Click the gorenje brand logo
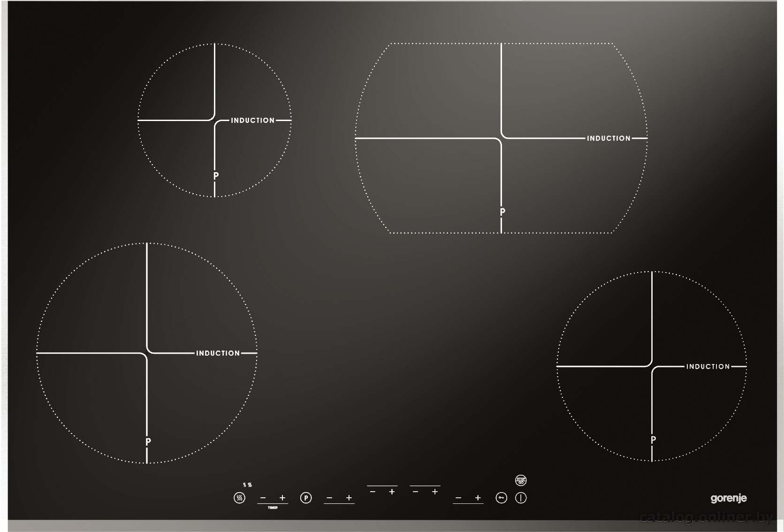The image size is (784, 532). click(x=728, y=498)
